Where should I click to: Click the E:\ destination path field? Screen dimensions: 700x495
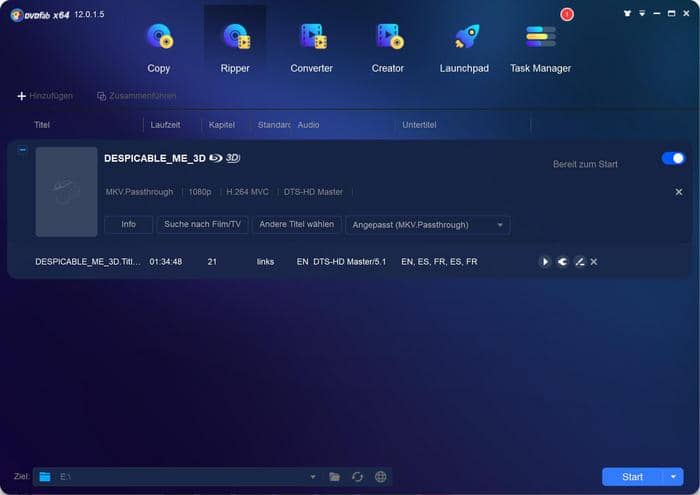point(179,477)
